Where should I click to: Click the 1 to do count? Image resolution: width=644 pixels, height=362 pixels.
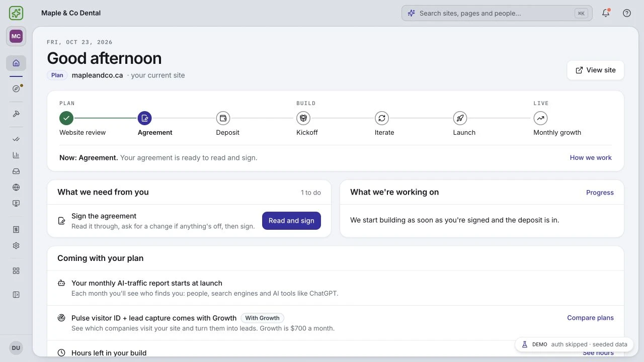click(311, 193)
